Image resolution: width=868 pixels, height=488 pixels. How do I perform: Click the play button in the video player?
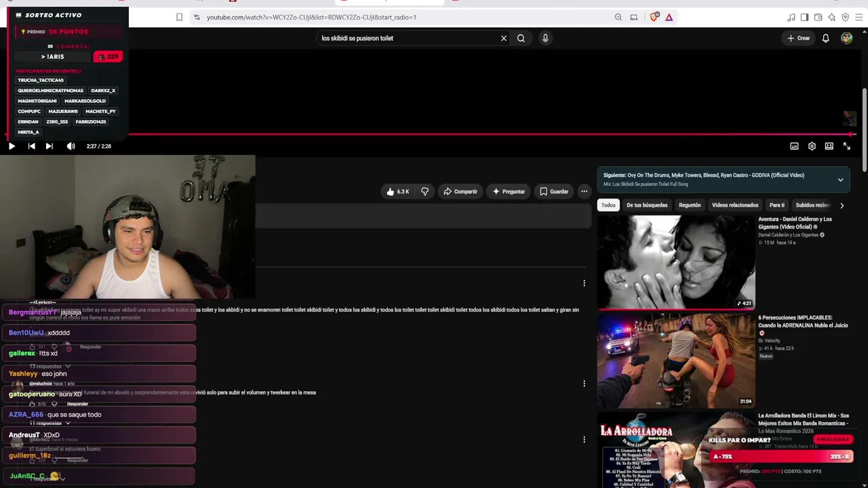click(12, 146)
